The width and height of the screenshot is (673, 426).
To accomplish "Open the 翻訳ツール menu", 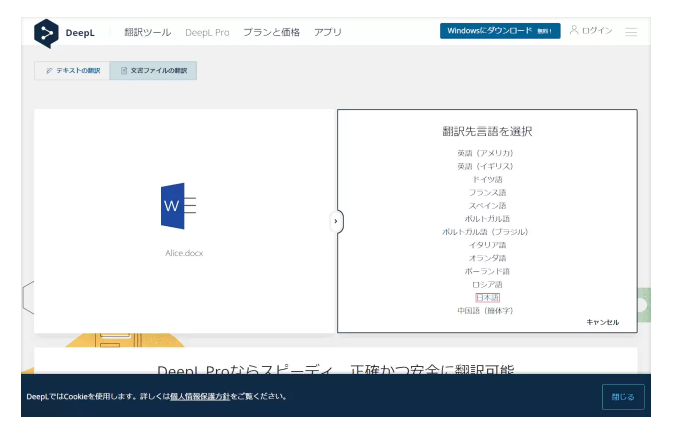I will click(147, 32).
